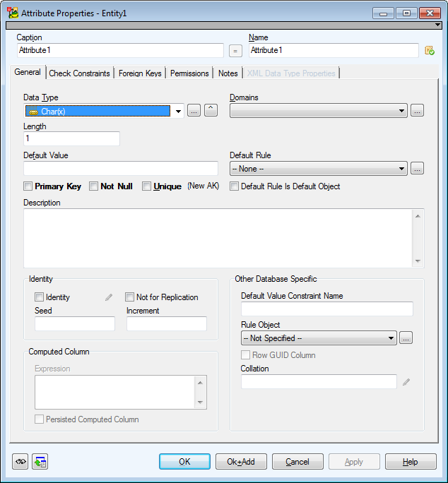Switch to the Foreign Keys tab

pos(140,73)
